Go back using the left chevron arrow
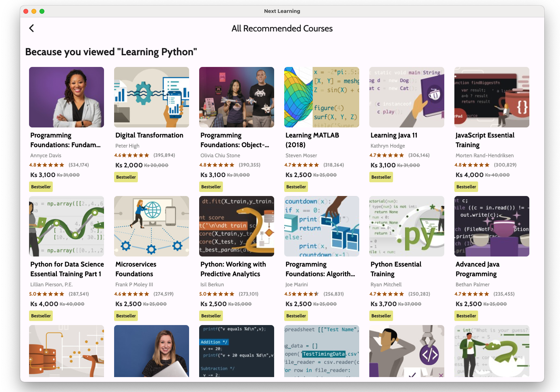This screenshot has width=560, height=392. 31,28
